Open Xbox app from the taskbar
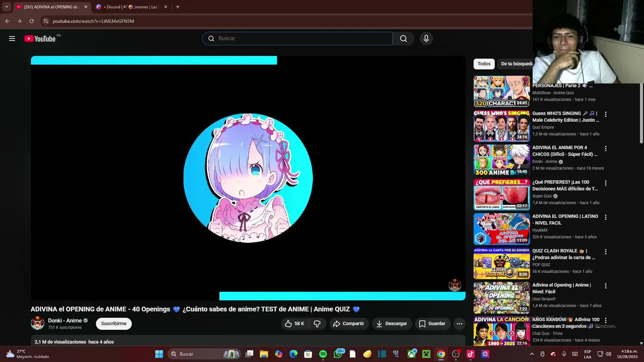Image resolution: width=644 pixels, height=362 pixels. [x=412, y=354]
